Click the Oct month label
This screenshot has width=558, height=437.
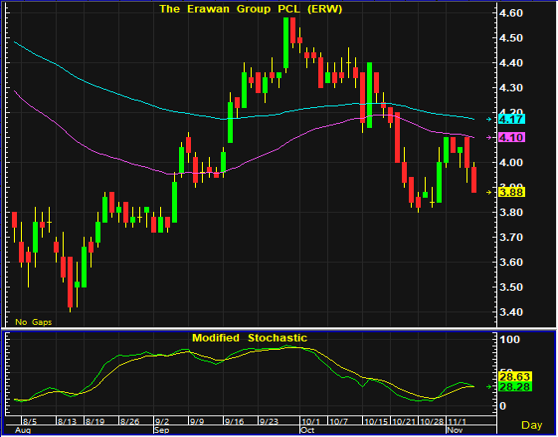[307, 430]
